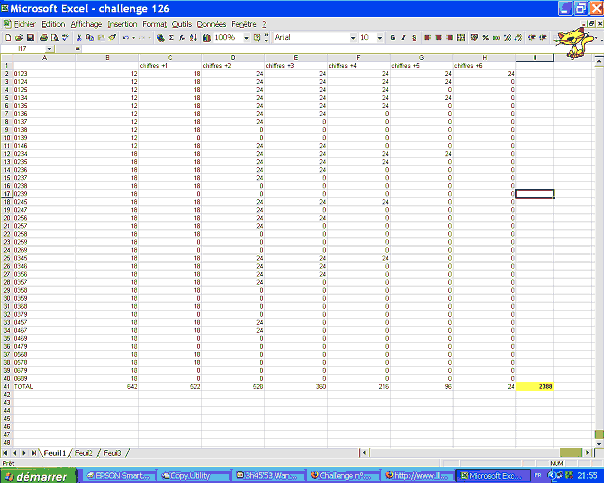Toggle Bold formatting
The height and width of the screenshot is (483, 604).
[392, 37]
